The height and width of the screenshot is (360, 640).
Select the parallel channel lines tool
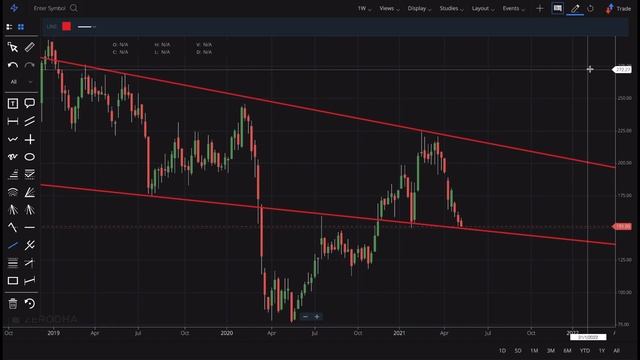29,121
